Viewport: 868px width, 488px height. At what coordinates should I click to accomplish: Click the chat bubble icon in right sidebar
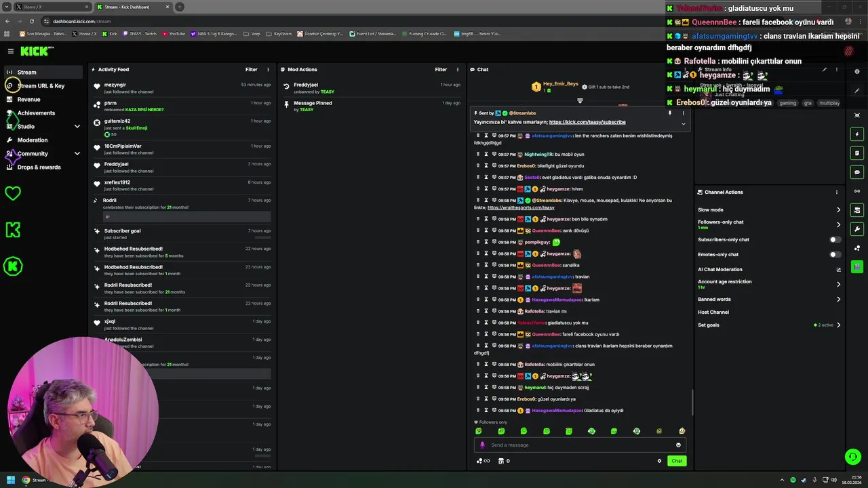(857, 172)
